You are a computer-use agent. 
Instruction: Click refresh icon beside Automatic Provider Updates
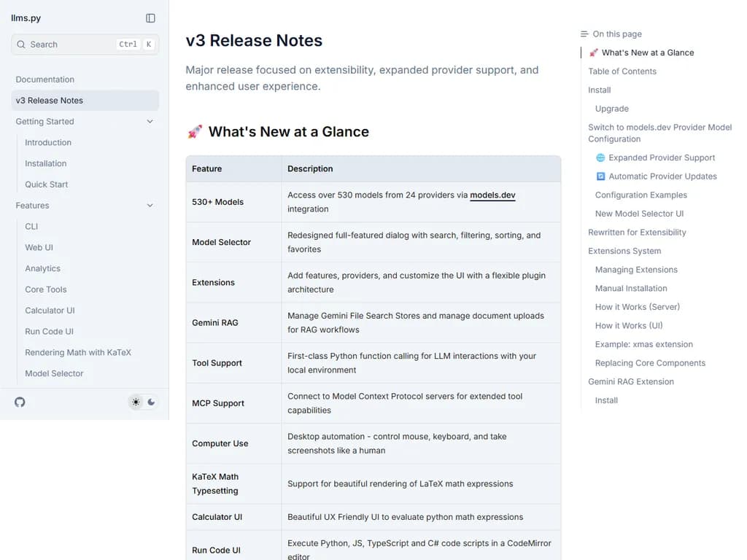[x=600, y=176]
